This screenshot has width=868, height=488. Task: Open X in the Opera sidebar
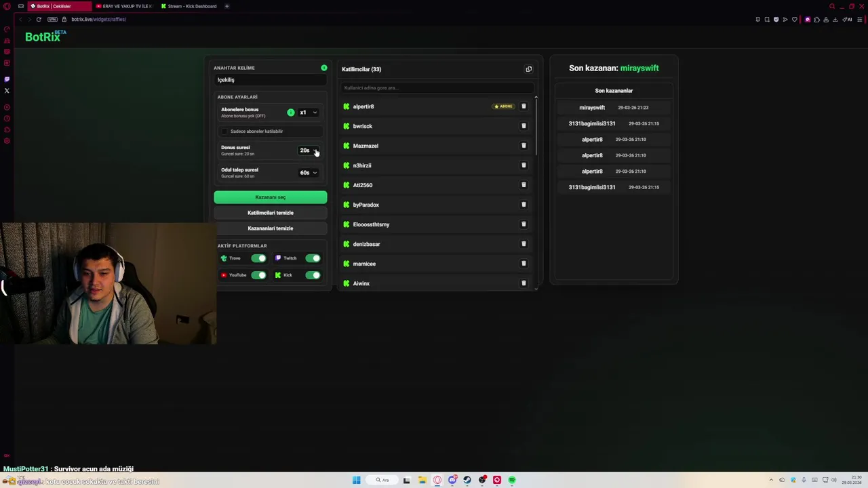[7, 90]
